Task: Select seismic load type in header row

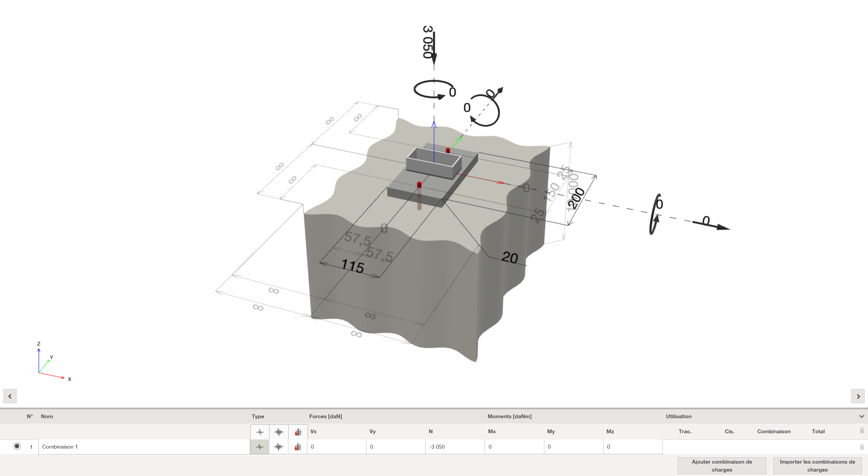Action: (279, 432)
